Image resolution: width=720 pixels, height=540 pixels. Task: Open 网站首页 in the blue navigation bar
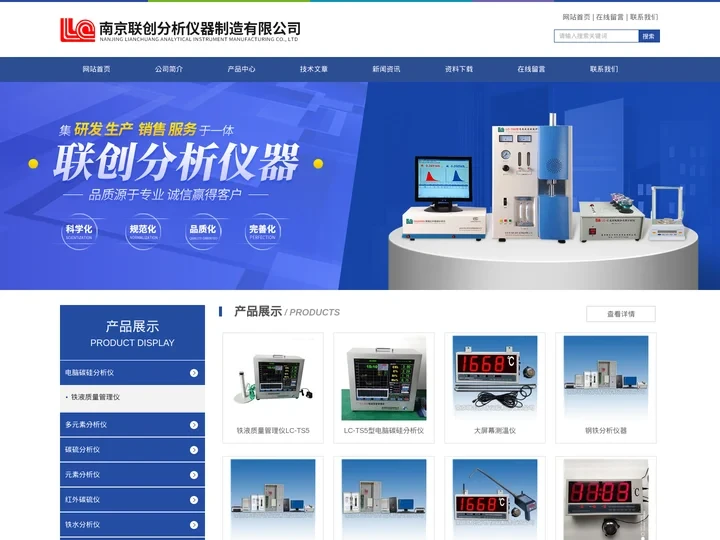click(96, 69)
